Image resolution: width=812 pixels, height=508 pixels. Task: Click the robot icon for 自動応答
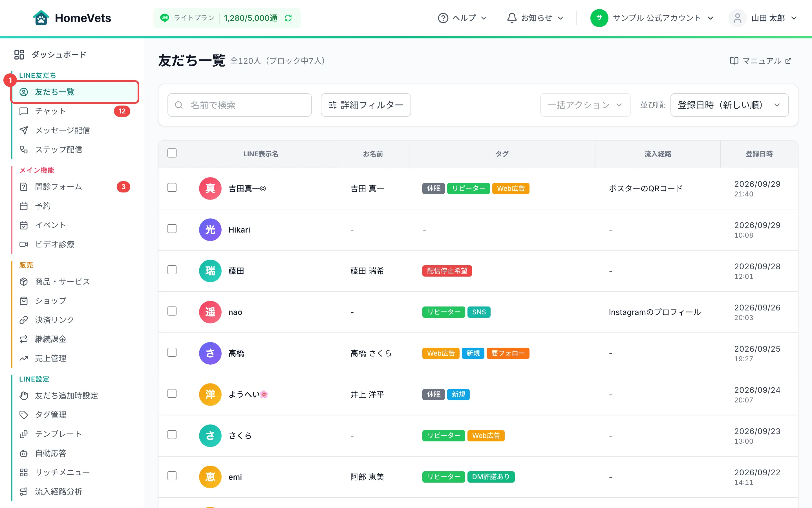pos(23,453)
